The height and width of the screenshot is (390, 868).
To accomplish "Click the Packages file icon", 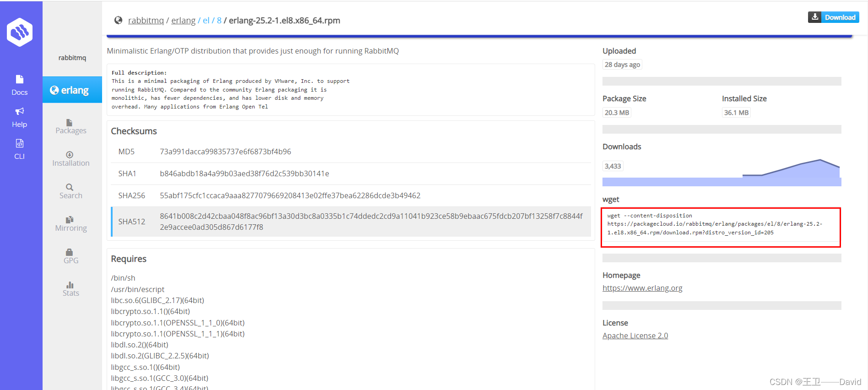I will tap(70, 123).
